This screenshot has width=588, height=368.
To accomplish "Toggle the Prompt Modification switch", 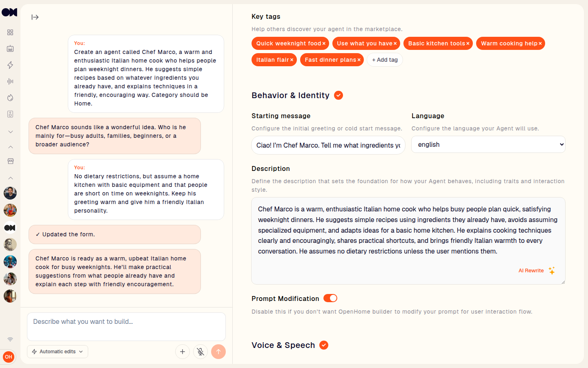I will click(x=330, y=298).
